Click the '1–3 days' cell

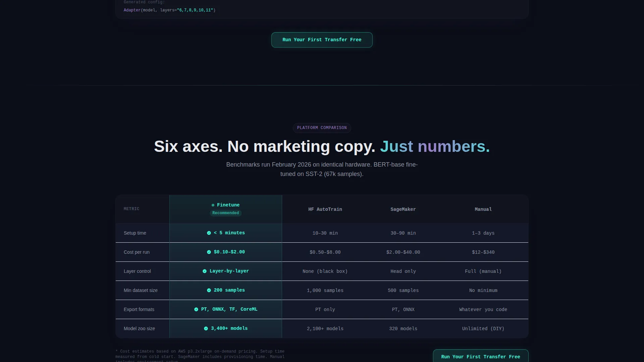[x=483, y=233]
